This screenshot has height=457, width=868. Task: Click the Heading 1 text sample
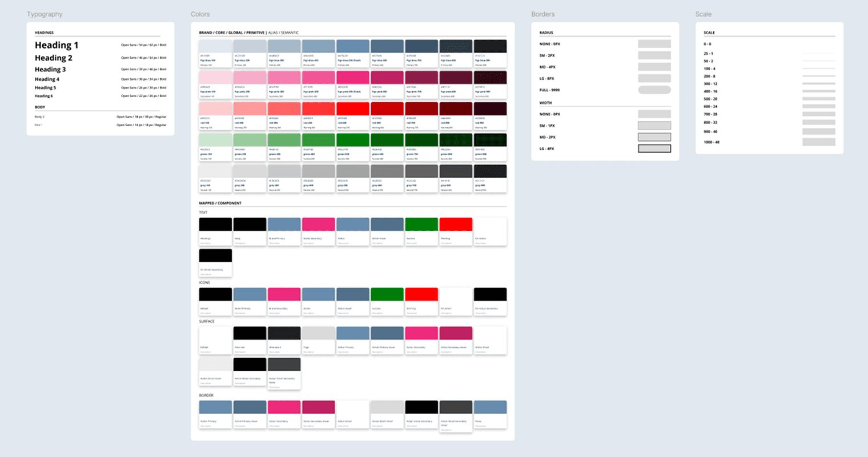57,45
